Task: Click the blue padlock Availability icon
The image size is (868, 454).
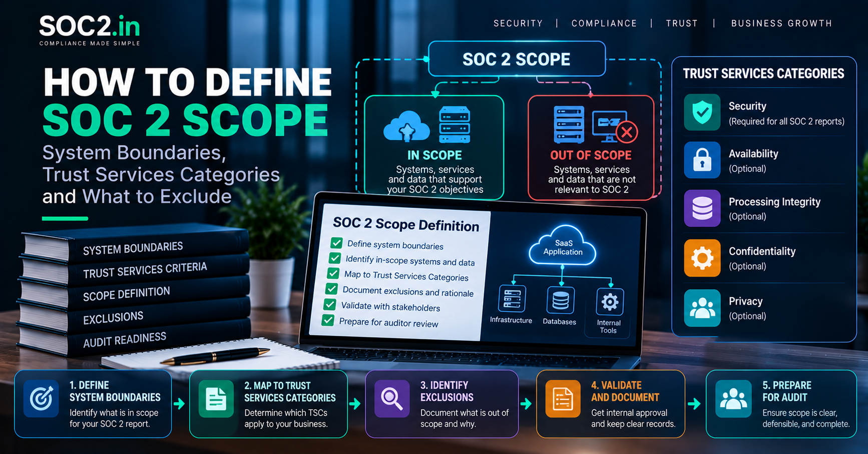Action: pos(702,160)
